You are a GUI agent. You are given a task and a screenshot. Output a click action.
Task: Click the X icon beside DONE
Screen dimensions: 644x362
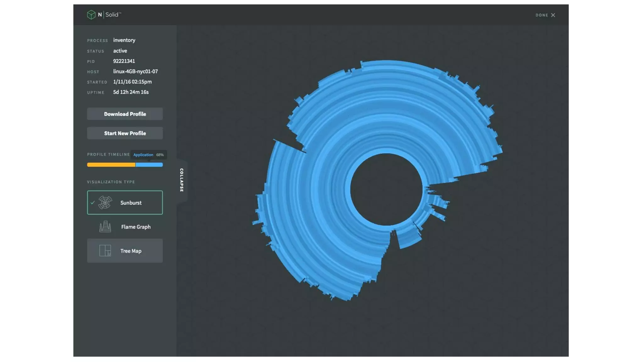point(553,15)
